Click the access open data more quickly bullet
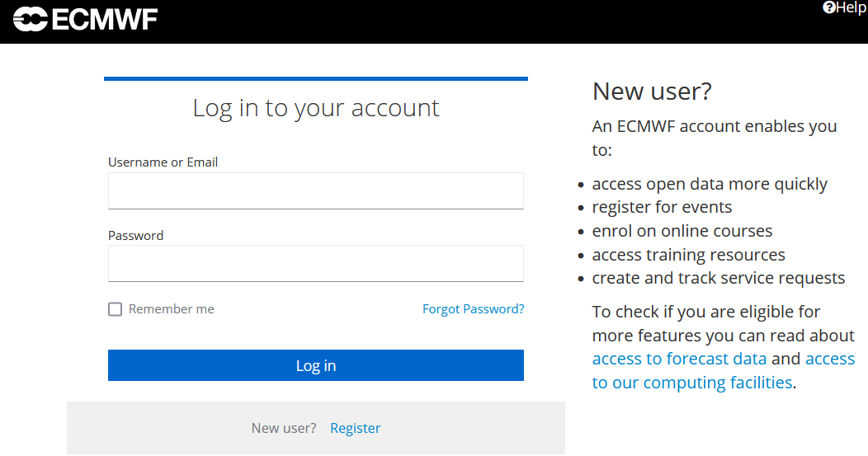This screenshot has height=456, width=868. click(x=709, y=184)
